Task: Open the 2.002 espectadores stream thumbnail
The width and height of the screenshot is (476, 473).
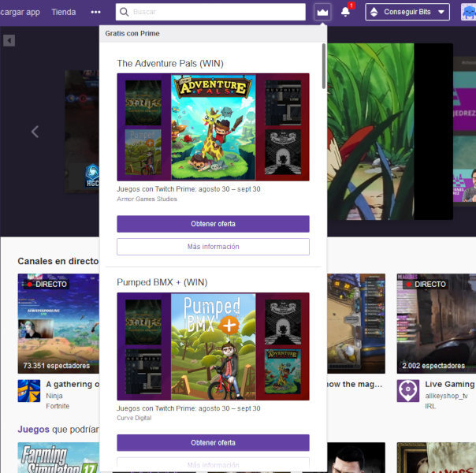Action: (x=437, y=324)
